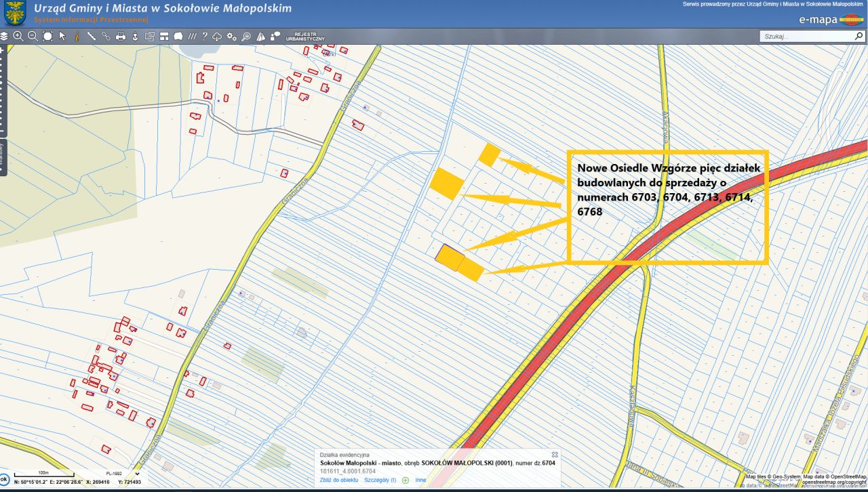Expand details with the green plus icon
Viewport: 868px width, 492px height.
406,480
